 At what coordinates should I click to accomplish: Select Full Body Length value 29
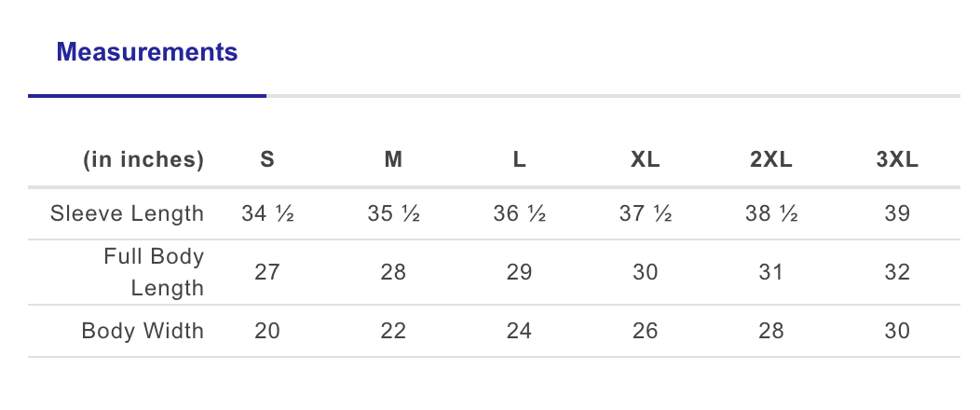pyautogui.click(x=520, y=272)
